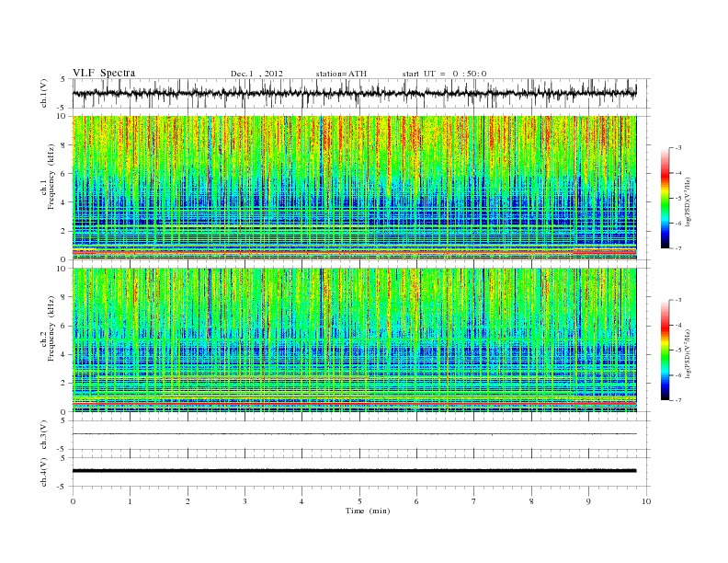Click time-axis tick label "1"
This screenshot has height=563, width=728.
point(130,501)
